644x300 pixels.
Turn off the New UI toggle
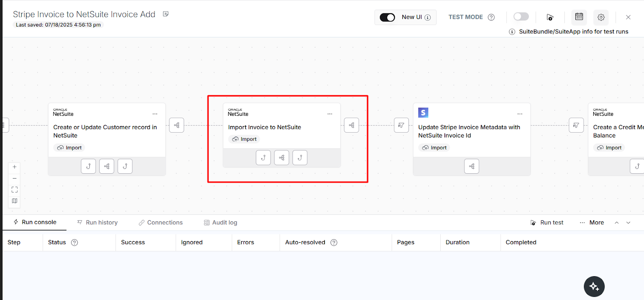388,17
